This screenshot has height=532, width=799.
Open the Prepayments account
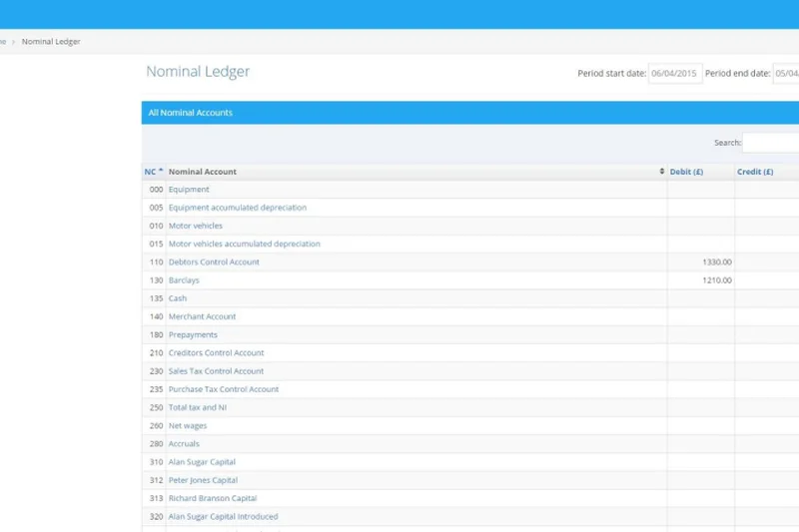coord(193,335)
